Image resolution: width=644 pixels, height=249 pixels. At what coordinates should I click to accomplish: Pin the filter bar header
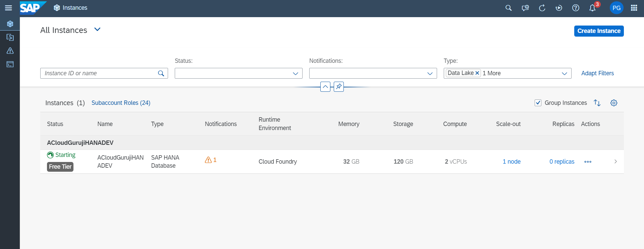pos(339,87)
